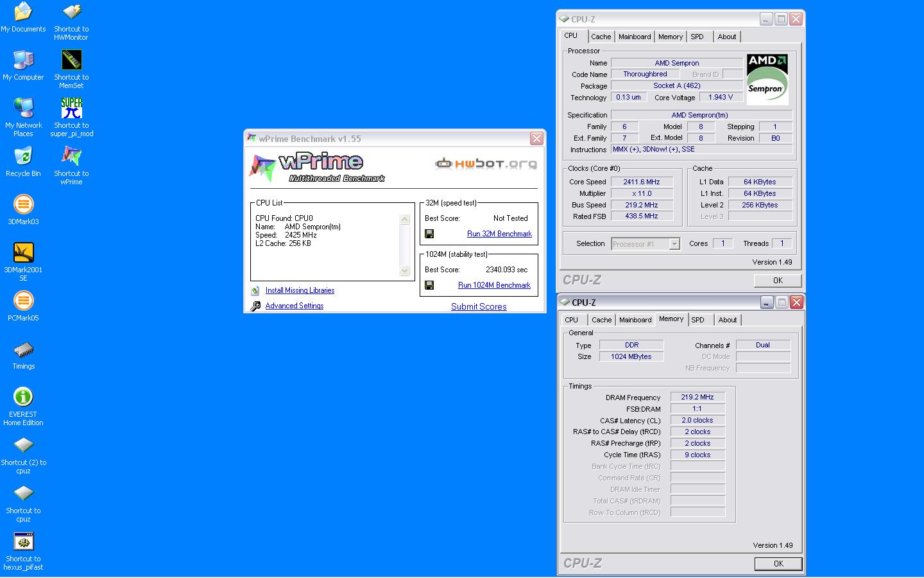
Task: Click the AMD Sempron logo in CPU-Z
Action: click(767, 78)
